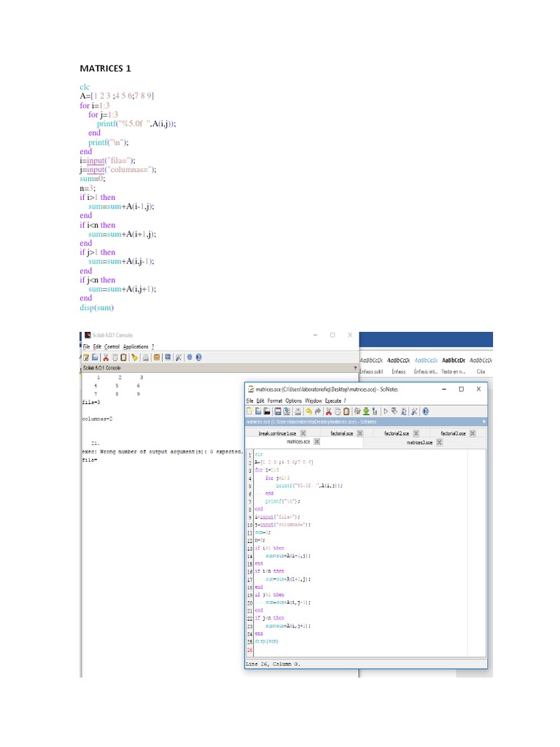Screen dimensions: 560x747
Task: Close the factorial3.sce tab
Action: (472, 433)
